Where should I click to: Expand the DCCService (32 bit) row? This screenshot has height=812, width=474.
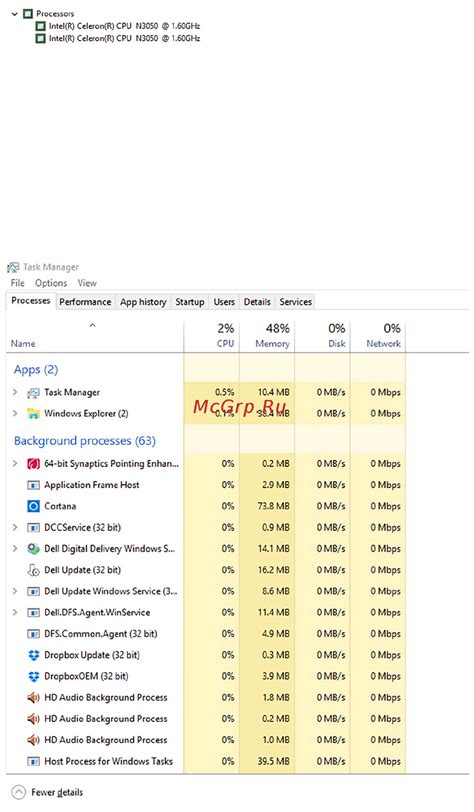(15, 528)
